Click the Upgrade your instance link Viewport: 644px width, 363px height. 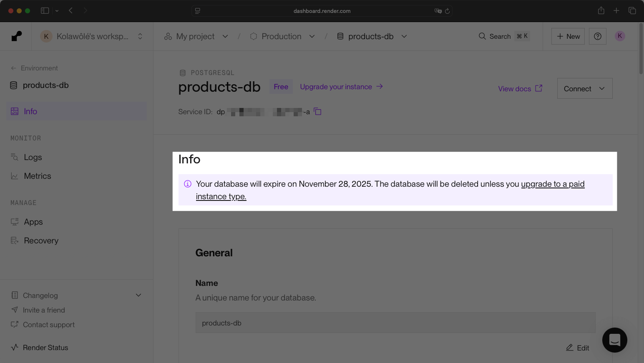pos(336,86)
